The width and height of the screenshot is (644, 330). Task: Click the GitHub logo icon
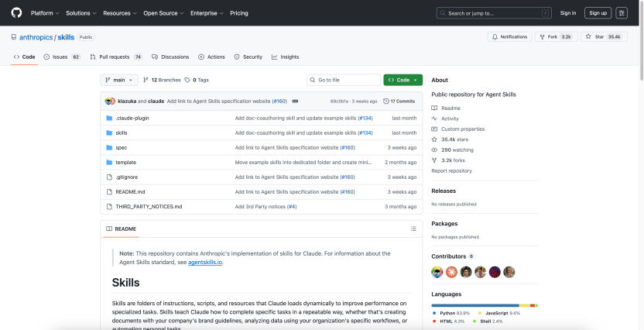(16, 13)
